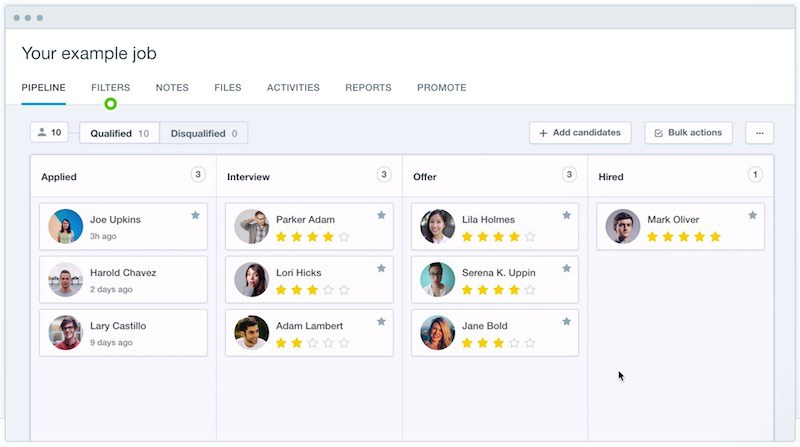Go to the Promote tab
The width and height of the screenshot is (800, 447).
pyautogui.click(x=441, y=88)
